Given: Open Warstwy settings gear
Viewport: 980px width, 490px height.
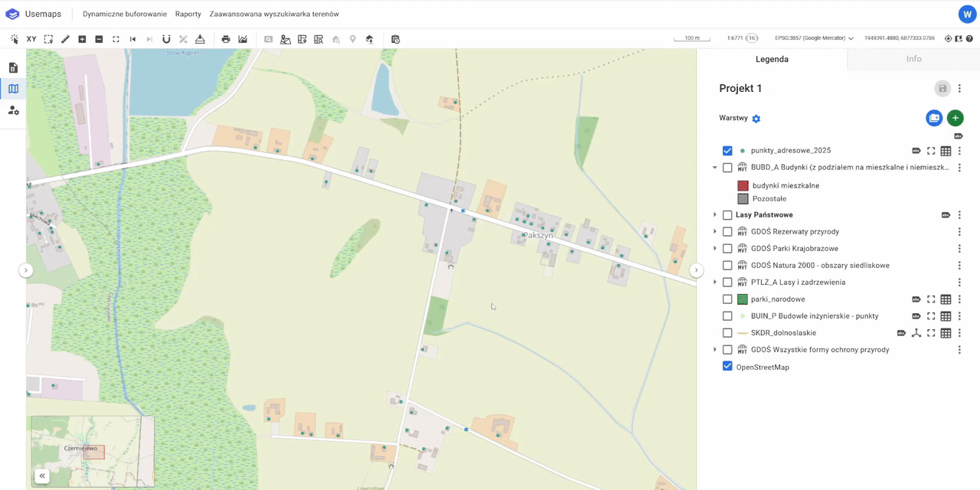Looking at the screenshot, I should pyautogui.click(x=756, y=119).
